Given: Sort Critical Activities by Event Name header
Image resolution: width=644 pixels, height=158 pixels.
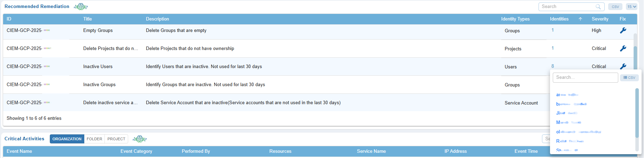Looking at the screenshot, I should click(19, 151).
